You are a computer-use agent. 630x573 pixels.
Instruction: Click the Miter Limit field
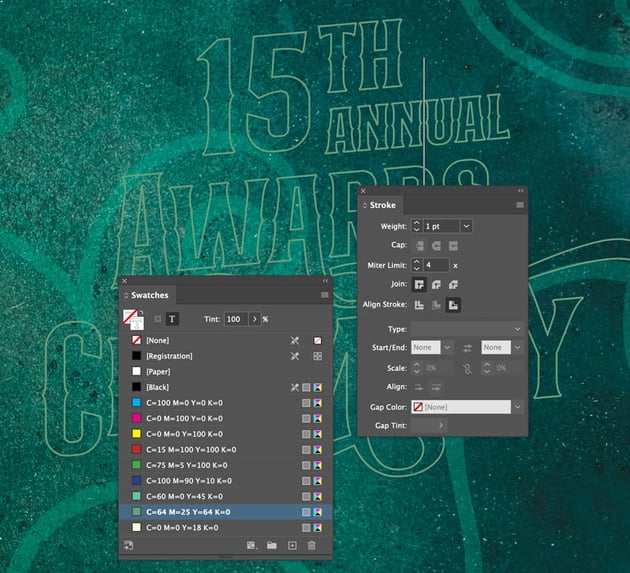tap(436, 265)
